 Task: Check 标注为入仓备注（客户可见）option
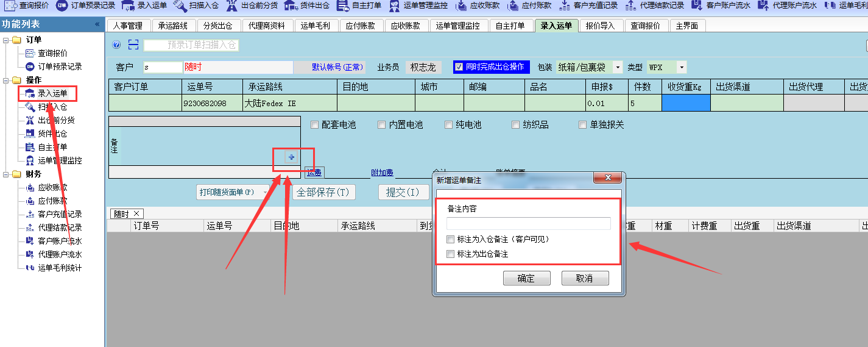451,240
